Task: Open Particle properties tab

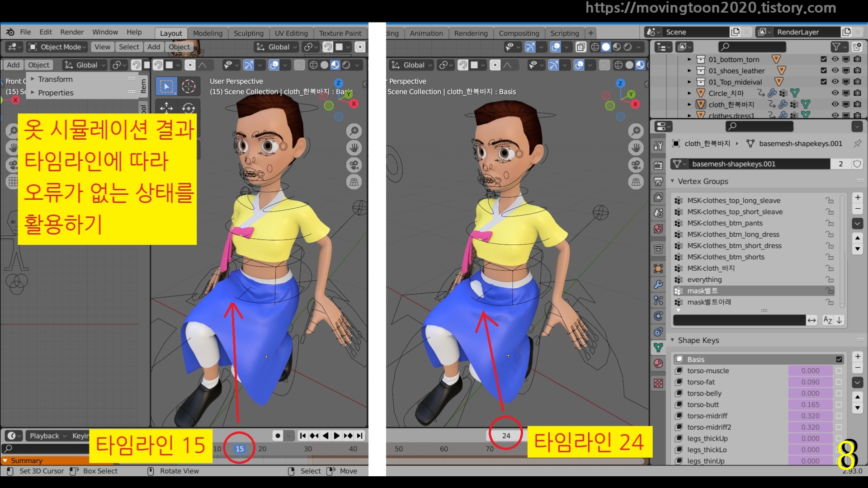Action: click(658, 300)
